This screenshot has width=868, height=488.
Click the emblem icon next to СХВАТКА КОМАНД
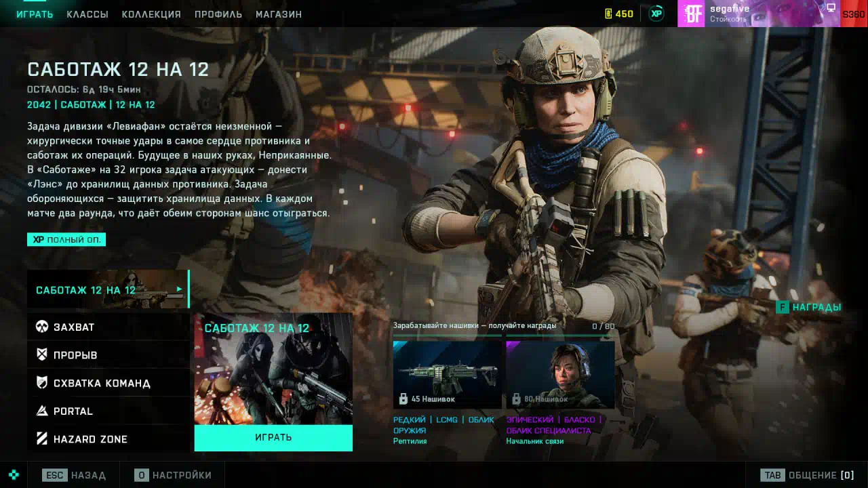click(x=42, y=383)
